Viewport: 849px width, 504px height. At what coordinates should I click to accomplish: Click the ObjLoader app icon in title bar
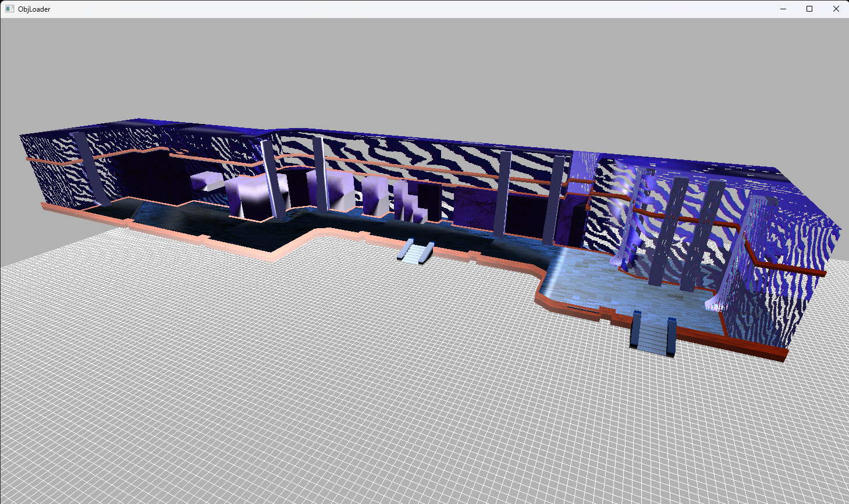[x=9, y=9]
